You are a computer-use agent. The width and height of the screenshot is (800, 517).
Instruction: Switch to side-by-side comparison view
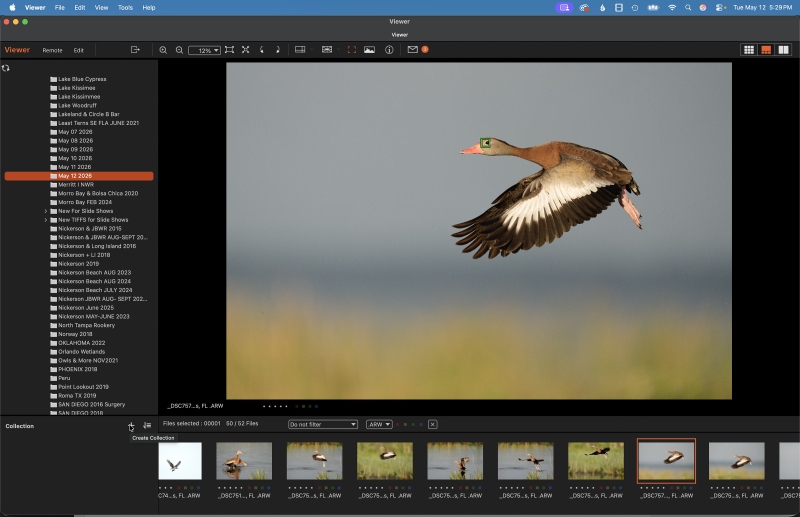(783, 50)
